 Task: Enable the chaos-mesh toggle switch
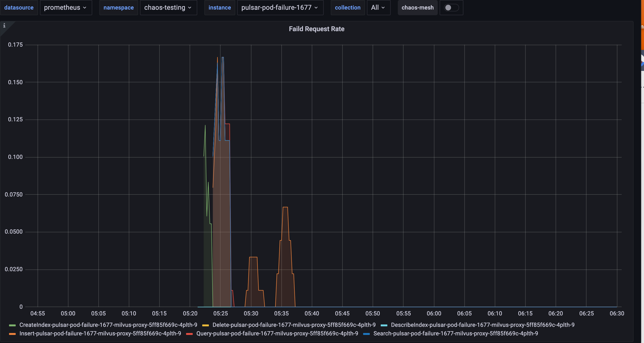pyautogui.click(x=451, y=8)
